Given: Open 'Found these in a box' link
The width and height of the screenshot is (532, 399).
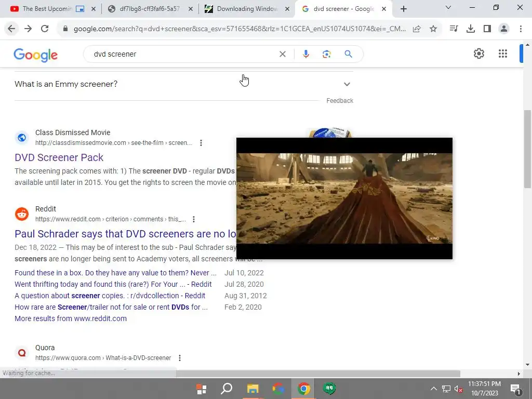Looking at the screenshot, I should (115, 273).
